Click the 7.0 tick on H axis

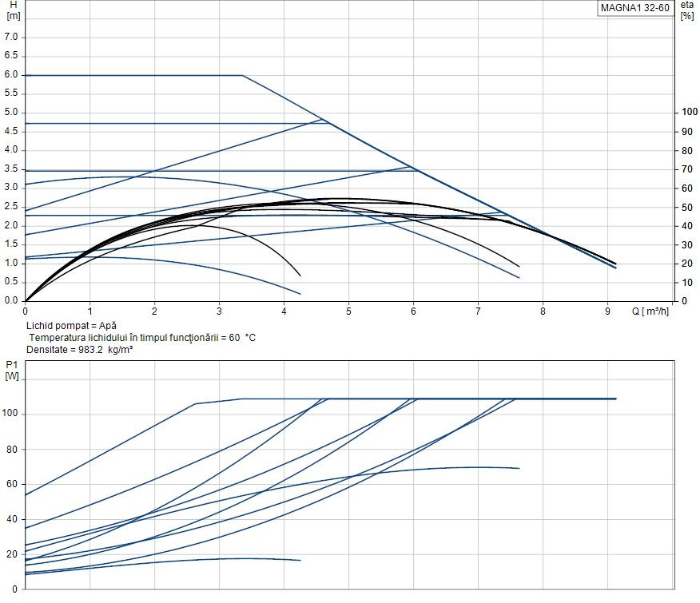(12, 37)
